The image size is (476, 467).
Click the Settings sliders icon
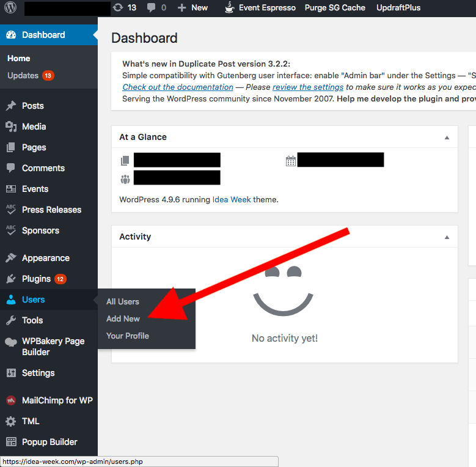11,373
